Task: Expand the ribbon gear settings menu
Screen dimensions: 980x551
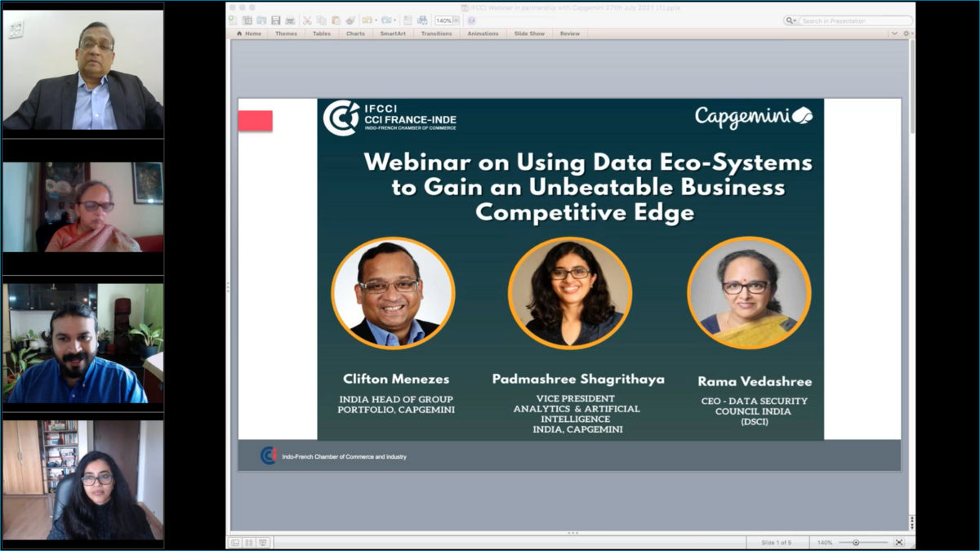Action: click(906, 33)
